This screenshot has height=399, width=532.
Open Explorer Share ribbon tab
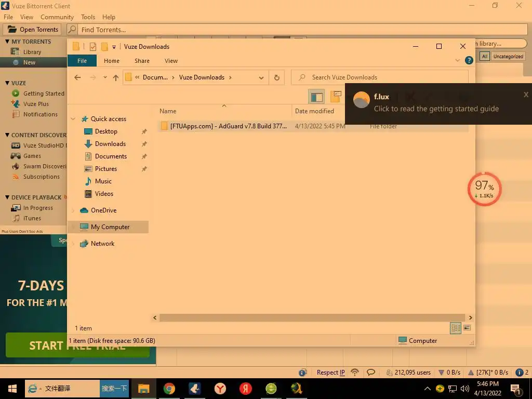click(142, 61)
